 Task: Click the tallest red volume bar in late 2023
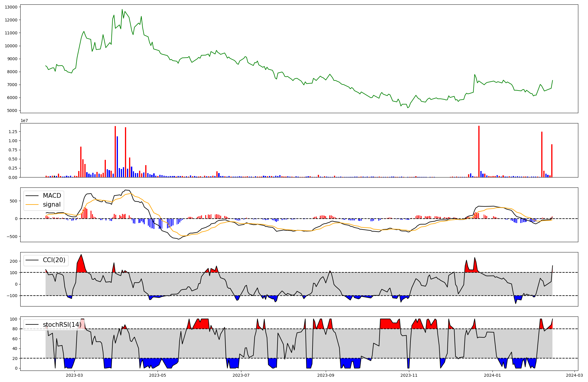pos(479,151)
